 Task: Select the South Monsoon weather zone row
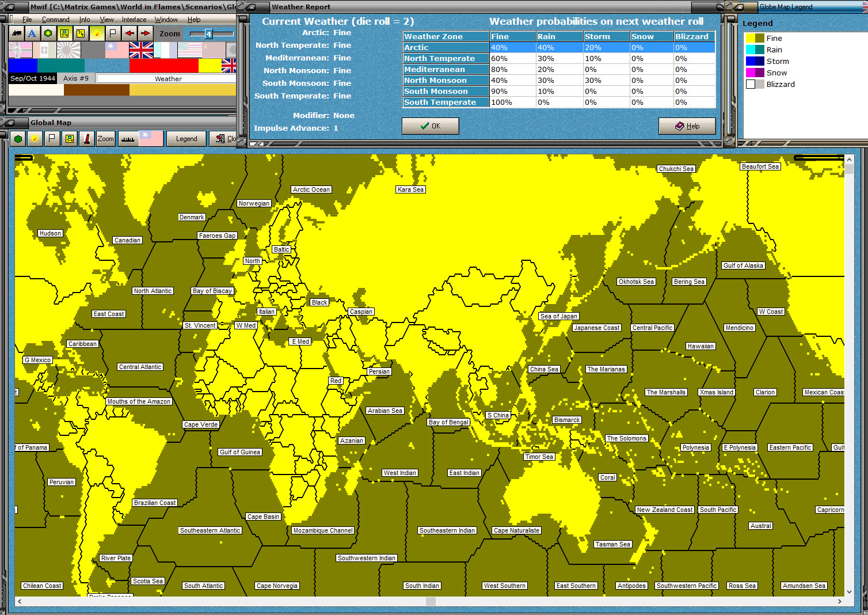click(x=559, y=92)
